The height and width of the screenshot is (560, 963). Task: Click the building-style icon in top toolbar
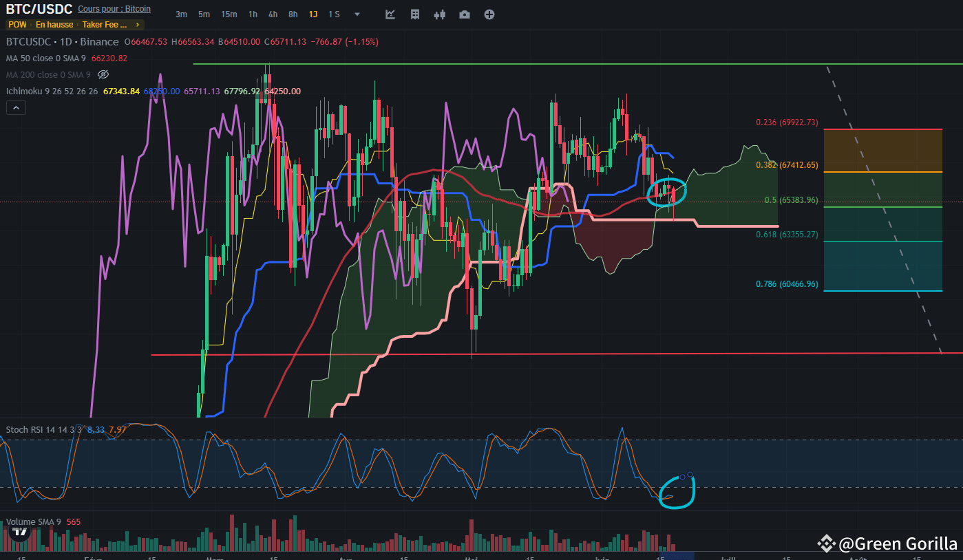coord(415,14)
